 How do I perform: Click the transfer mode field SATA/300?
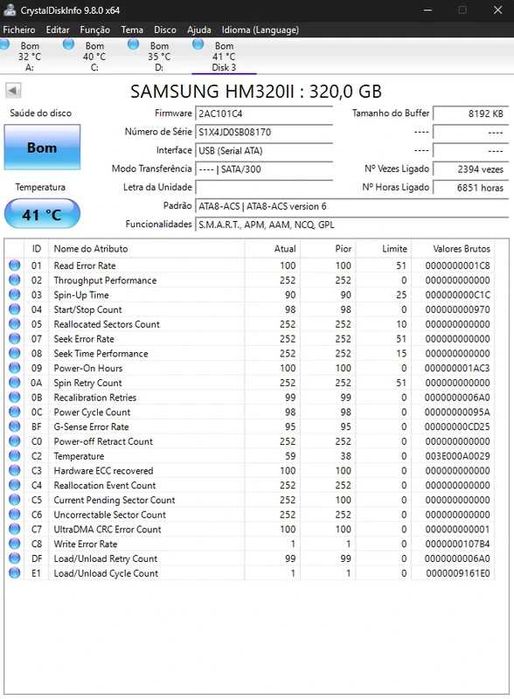point(264,169)
